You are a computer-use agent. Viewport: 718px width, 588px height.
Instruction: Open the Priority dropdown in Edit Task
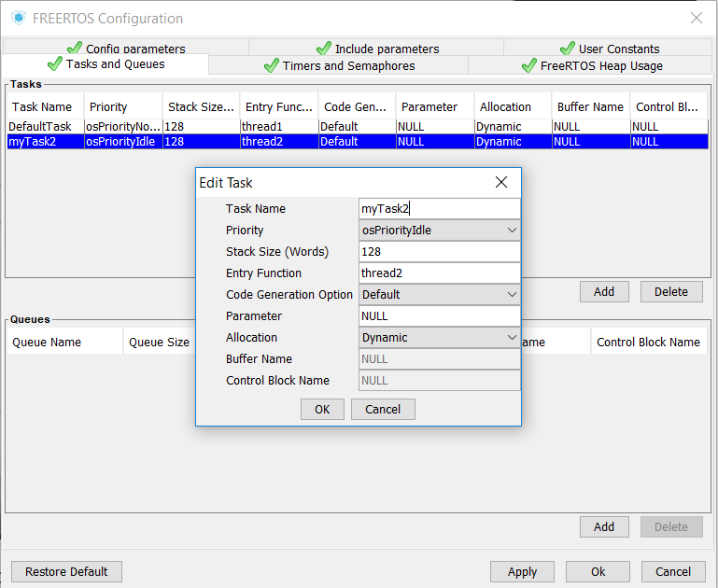click(x=440, y=231)
